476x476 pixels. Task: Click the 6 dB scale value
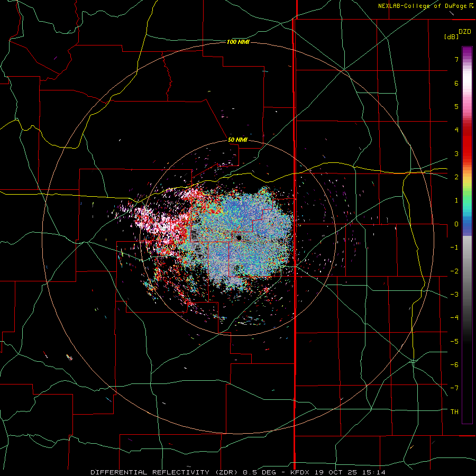pyautogui.click(x=456, y=83)
